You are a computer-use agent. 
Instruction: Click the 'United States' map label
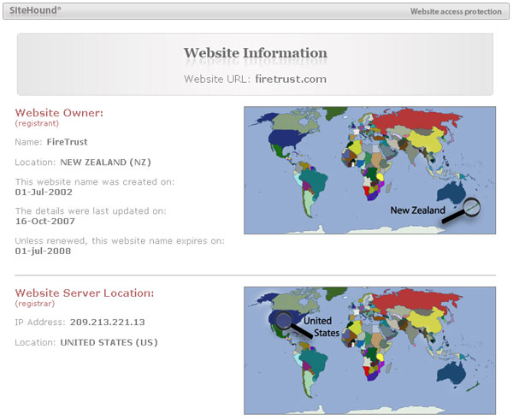[322, 327]
